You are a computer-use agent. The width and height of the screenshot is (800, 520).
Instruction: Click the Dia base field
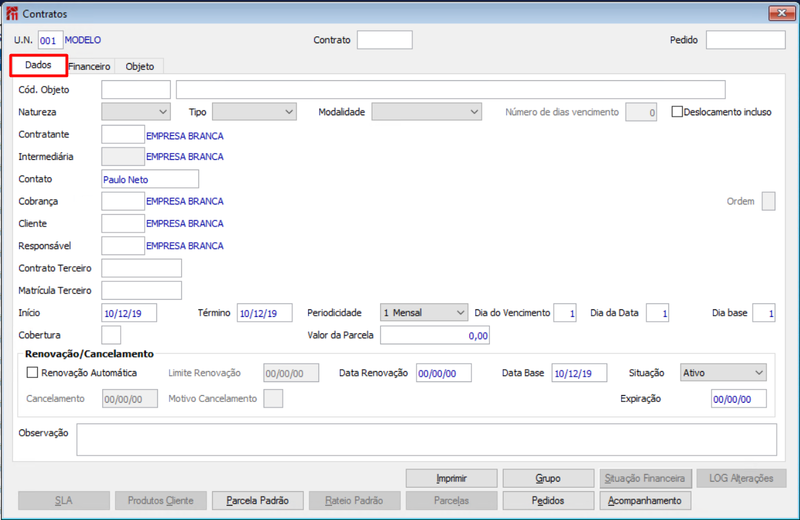(764, 312)
